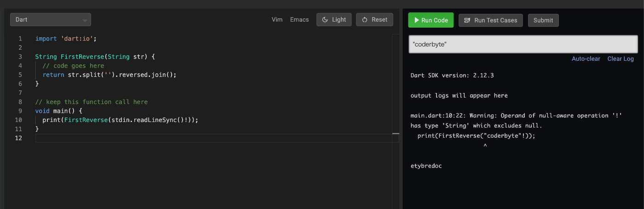Switch editor to Light theme
The height and width of the screenshot is (209, 644).
pyautogui.click(x=334, y=20)
